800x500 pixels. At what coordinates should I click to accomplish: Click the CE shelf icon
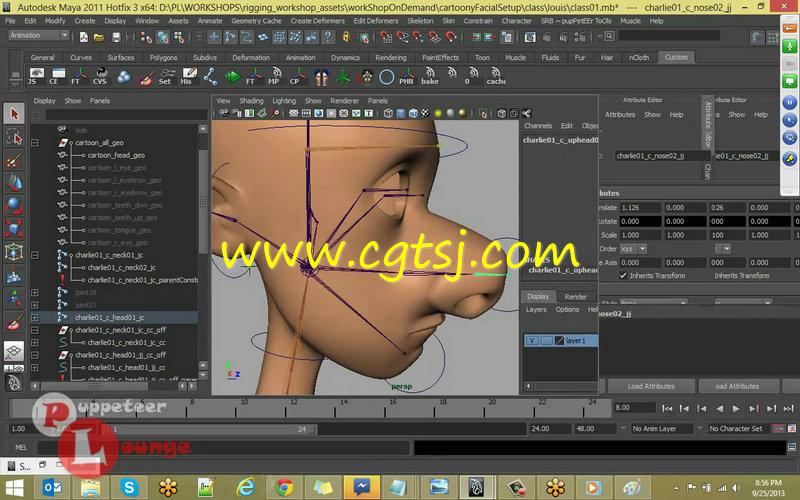(57, 76)
